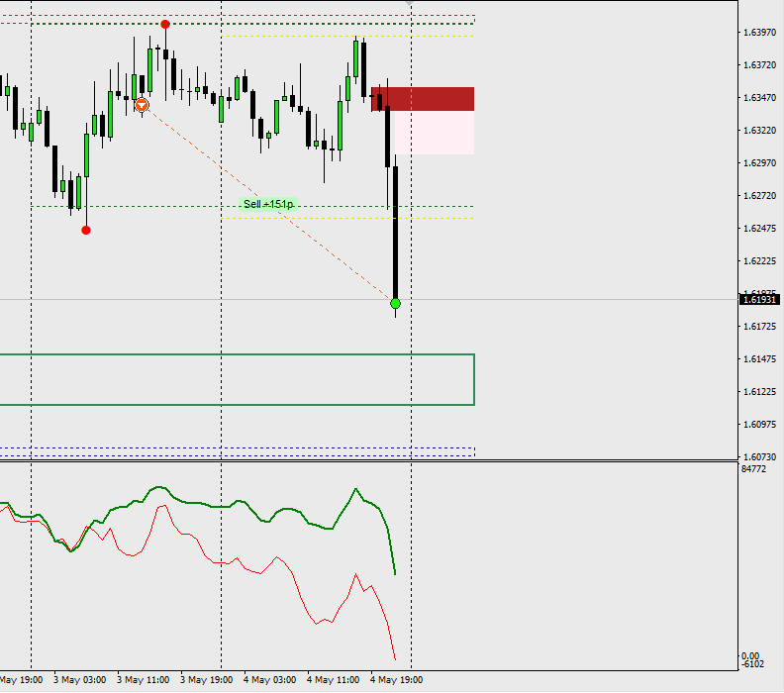Click price scale value 1.62225
The image size is (784, 693).
(760, 261)
